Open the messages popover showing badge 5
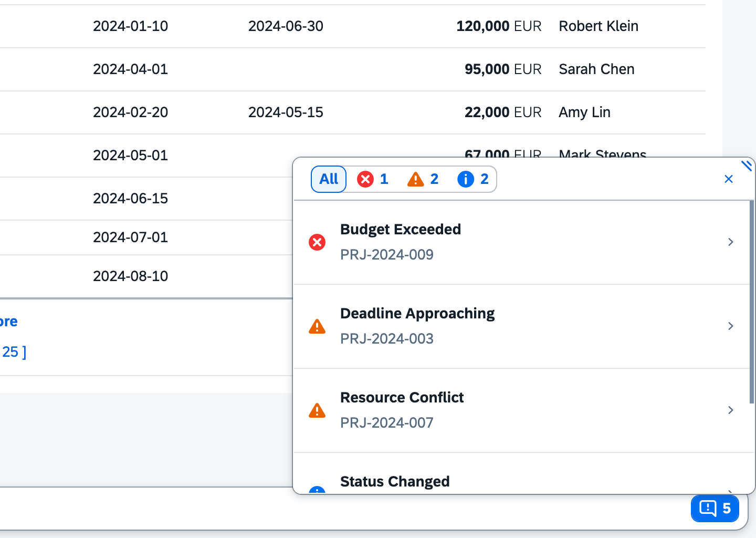 [715, 509]
